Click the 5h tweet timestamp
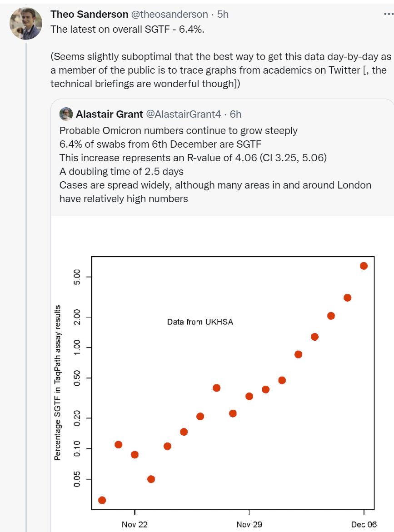 tap(223, 14)
